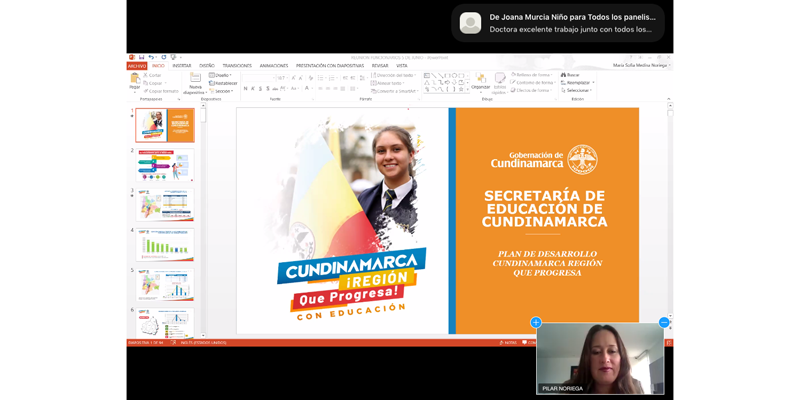
Task: Open the INSERTAR ribbon tab
Action: click(182, 66)
